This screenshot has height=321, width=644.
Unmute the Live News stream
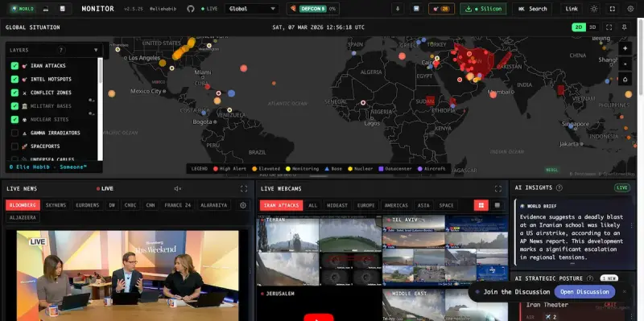(177, 189)
